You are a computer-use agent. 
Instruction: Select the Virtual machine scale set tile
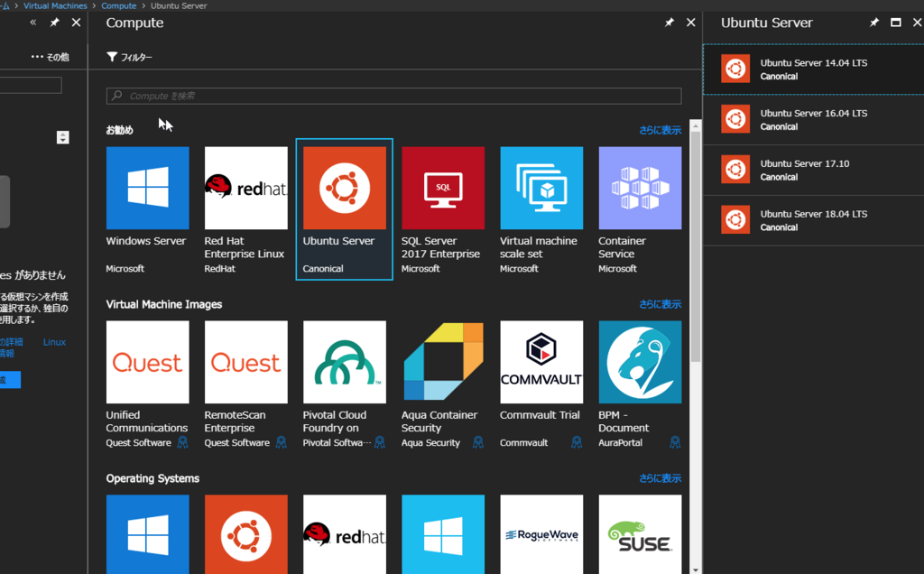(x=541, y=209)
